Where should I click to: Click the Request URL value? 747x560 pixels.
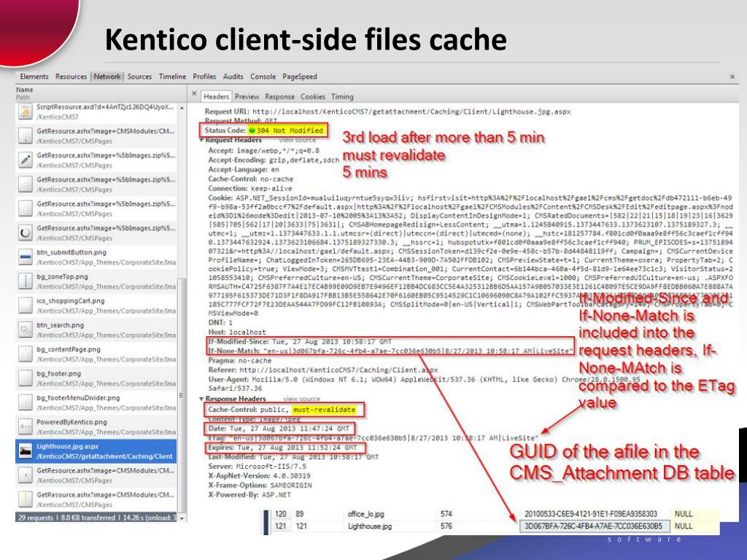coord(411,112)
